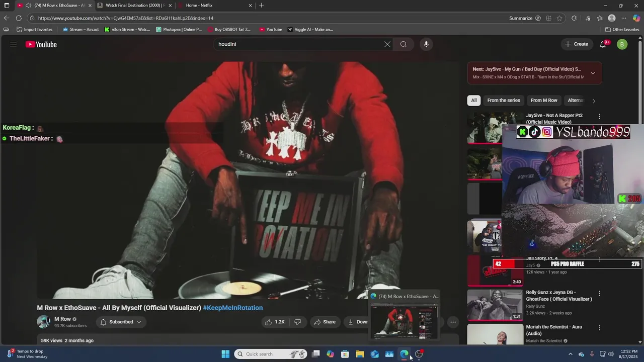
Task: Show more filter chips with right arrow
Action: coord(594,101)
